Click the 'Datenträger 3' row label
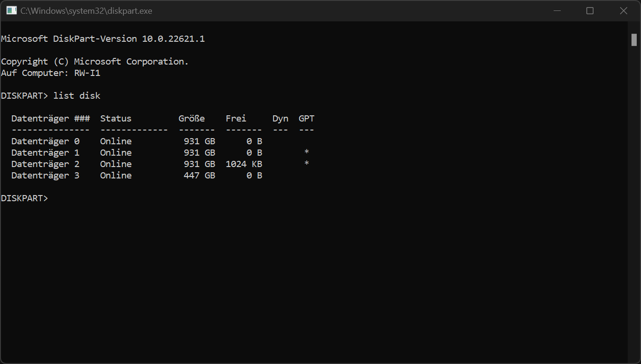The image size is (641, 364). (x=46, y=176)
